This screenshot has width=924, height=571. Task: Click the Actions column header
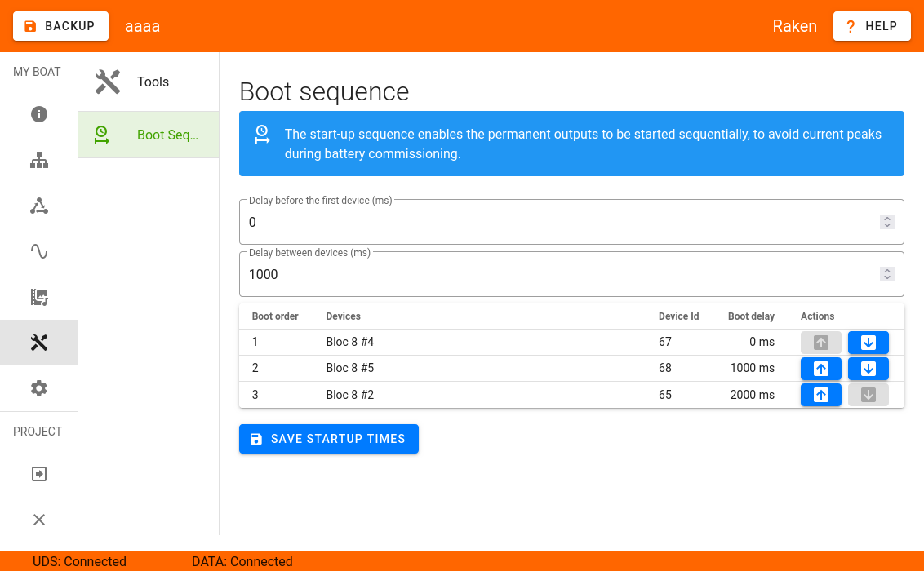(x=817, y=316)
